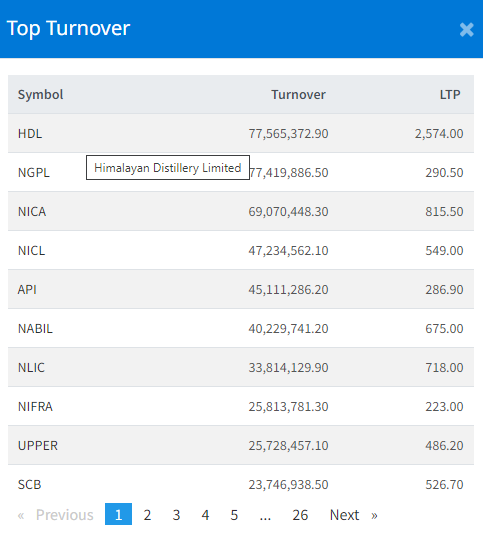The height and width of the screenshot is (549, 483).
Task: Open the NLIC symbol
Action: tap(32, 368)
